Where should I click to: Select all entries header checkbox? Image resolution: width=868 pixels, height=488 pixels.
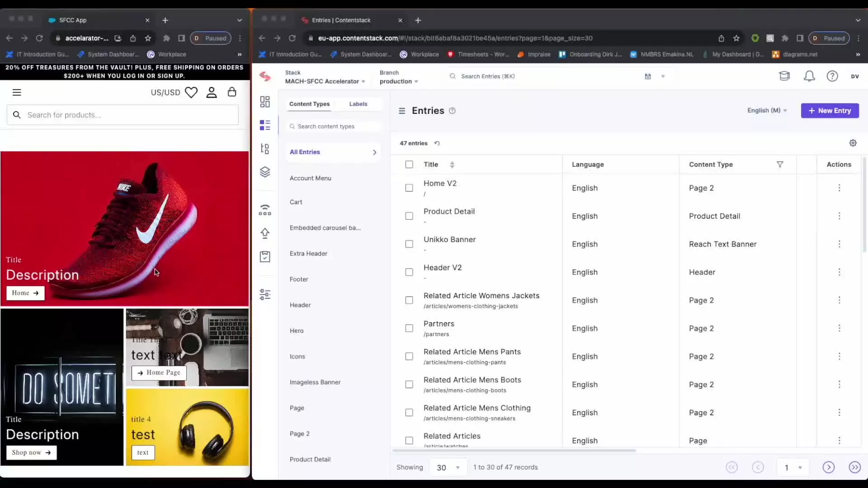coord(409,164)
